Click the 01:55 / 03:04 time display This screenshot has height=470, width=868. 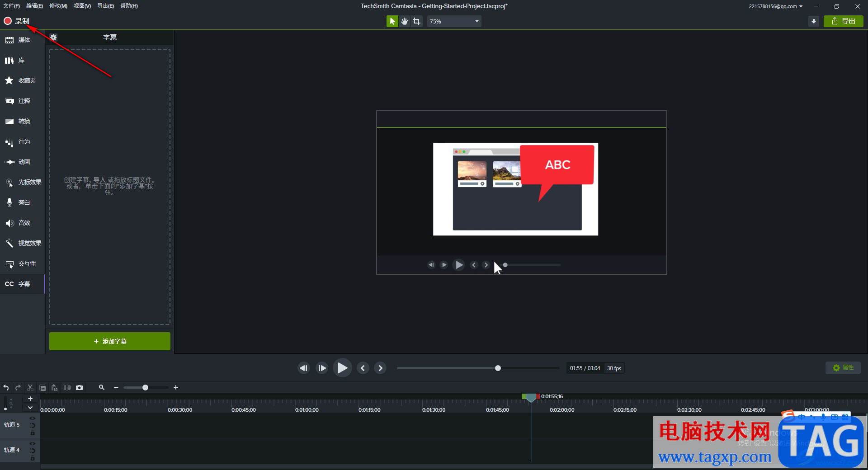(x=585, y=368)
